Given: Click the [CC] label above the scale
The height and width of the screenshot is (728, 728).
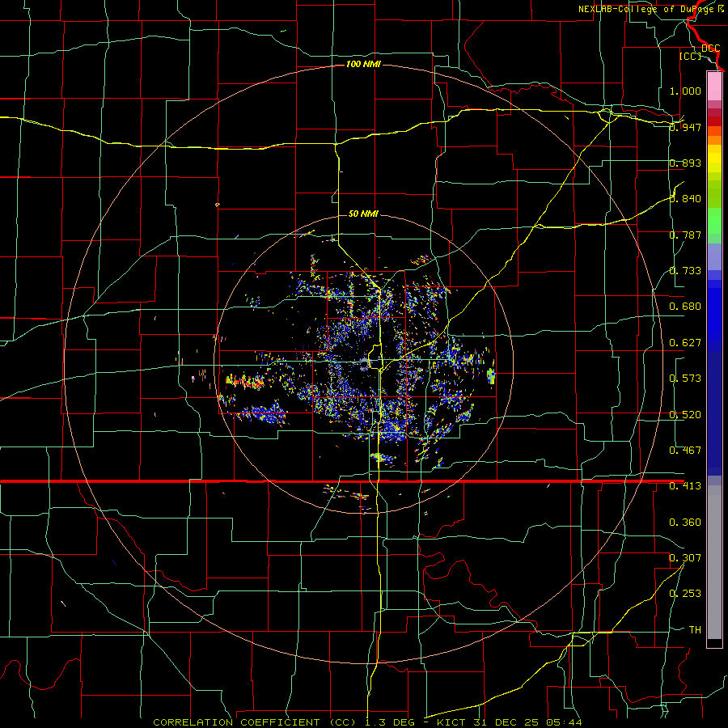Looking at the screenshot, I should tap(691, 57).
